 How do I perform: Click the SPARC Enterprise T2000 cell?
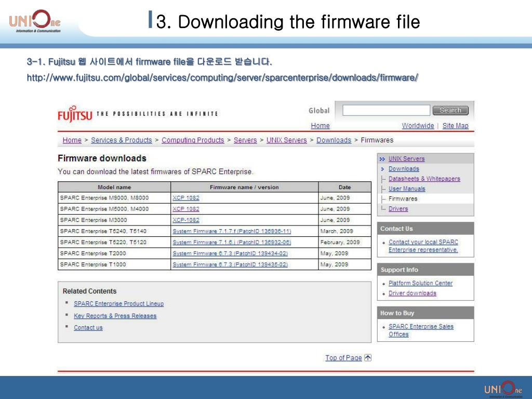tap(114, 254)
